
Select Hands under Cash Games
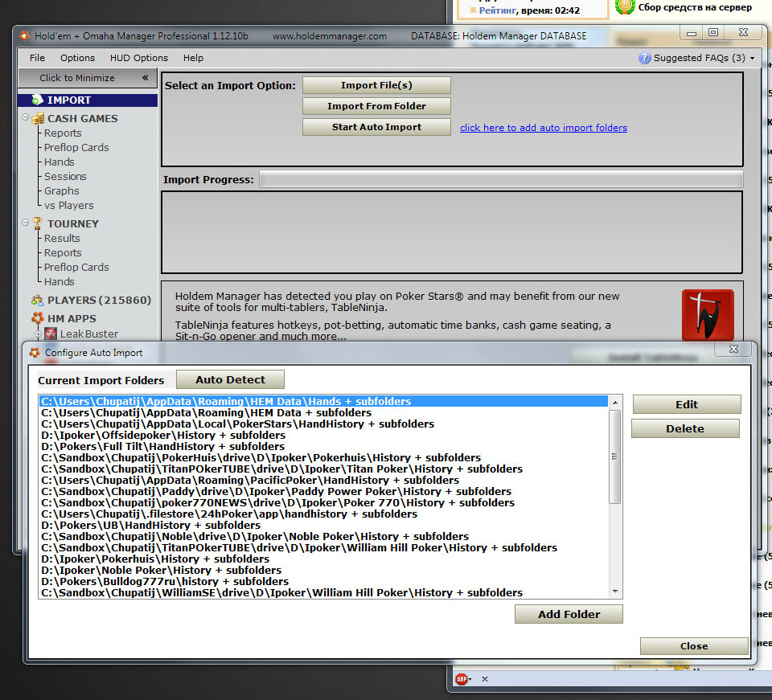pos(59,162)
